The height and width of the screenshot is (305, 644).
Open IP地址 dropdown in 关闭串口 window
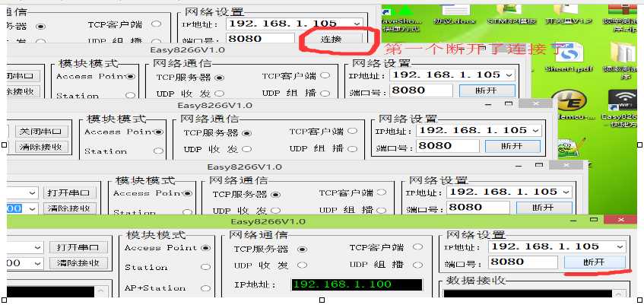click(x=535, y=131)
